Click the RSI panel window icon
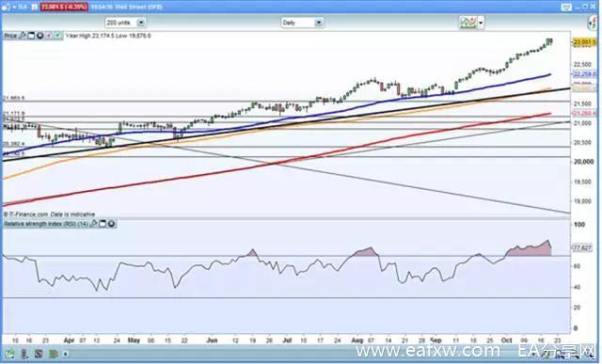The image size is (602, 364). [x=103, y=224]
